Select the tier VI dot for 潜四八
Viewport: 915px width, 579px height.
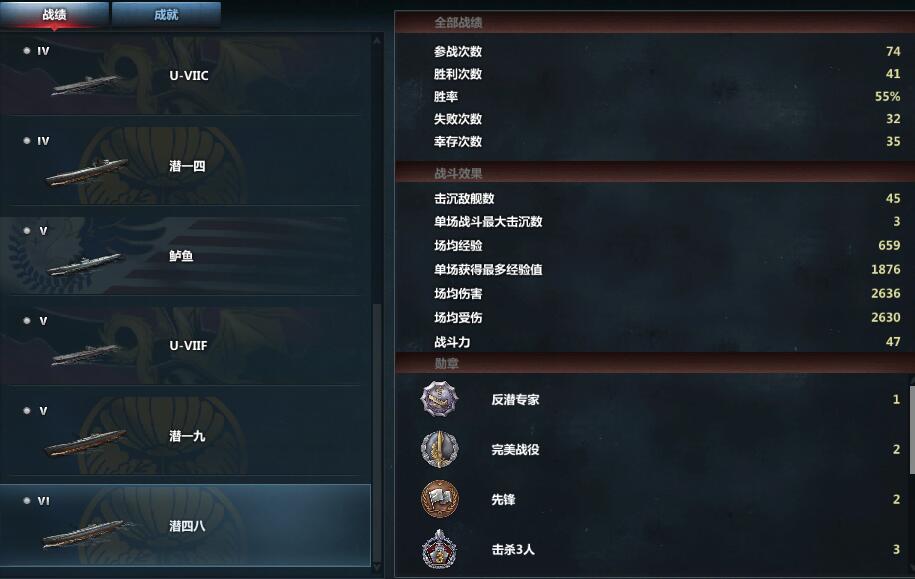(x=27, y=500)
